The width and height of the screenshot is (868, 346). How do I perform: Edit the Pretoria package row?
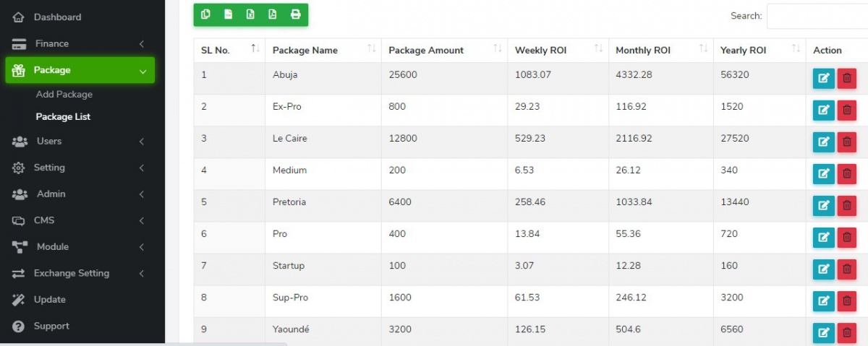tap(823, 206)
